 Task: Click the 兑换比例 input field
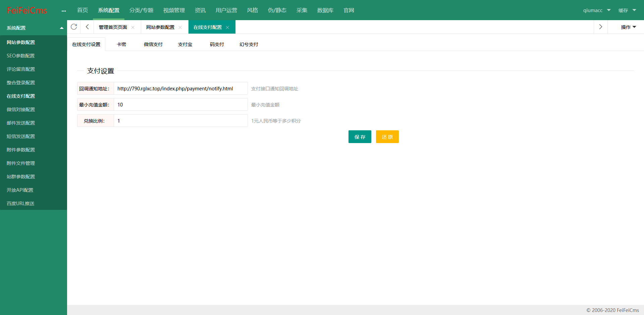180,121
